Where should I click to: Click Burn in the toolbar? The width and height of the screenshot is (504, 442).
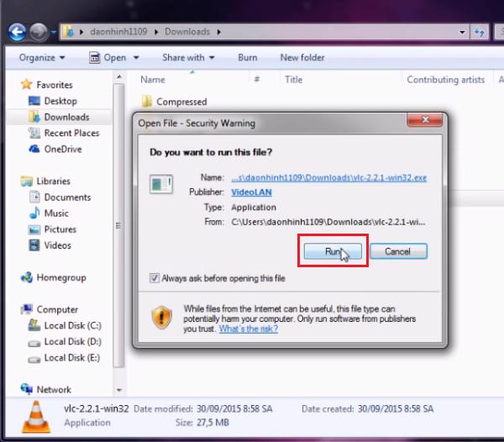tap(248, 58)
